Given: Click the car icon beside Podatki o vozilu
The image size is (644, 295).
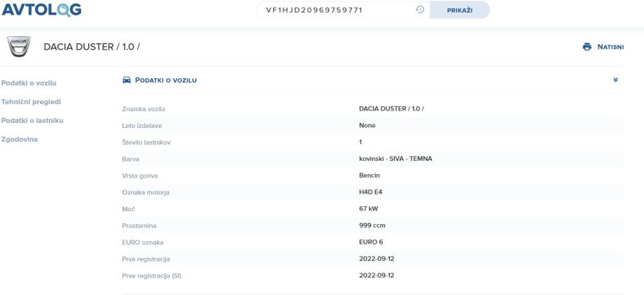Looking at the screenshot, I should 127,80.
